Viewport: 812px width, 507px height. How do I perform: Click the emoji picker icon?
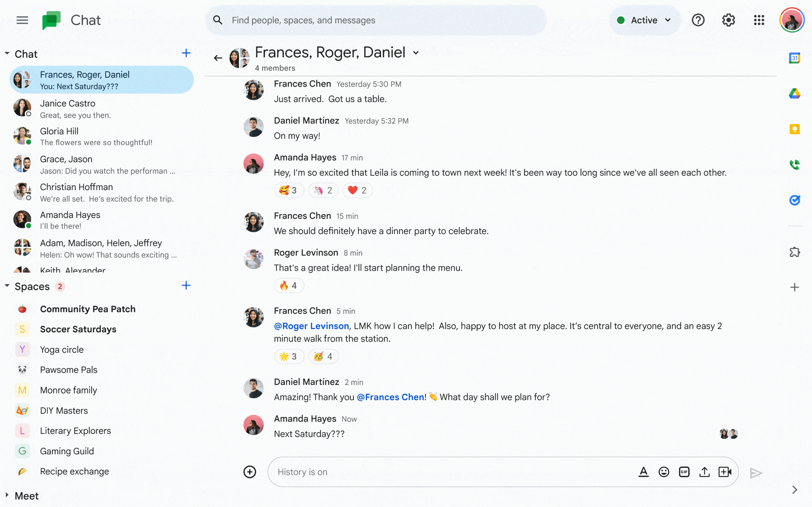[x=663, y=472]
